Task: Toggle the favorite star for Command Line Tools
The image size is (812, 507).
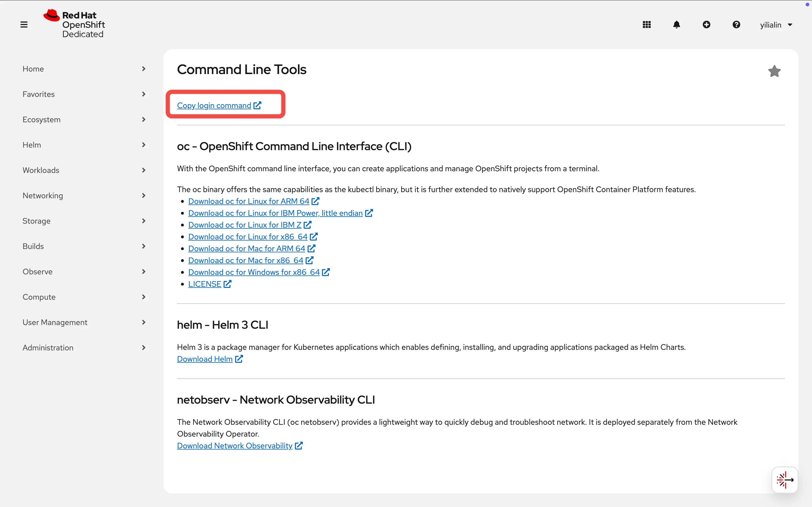Action: 775,71
